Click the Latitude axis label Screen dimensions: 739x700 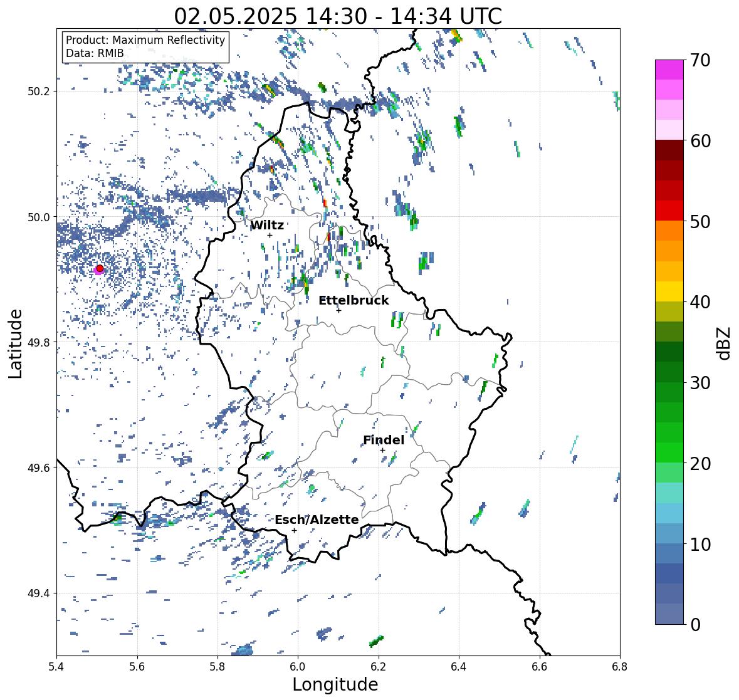tap(15, 343)
